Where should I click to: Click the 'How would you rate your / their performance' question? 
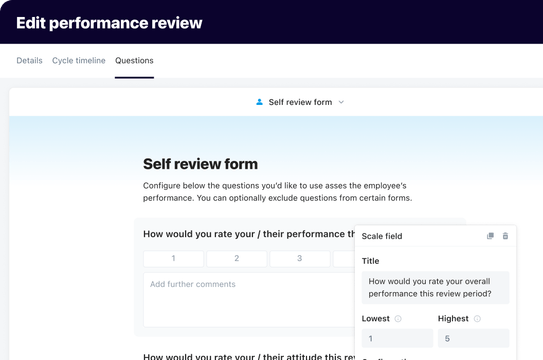tap(249, 234)
